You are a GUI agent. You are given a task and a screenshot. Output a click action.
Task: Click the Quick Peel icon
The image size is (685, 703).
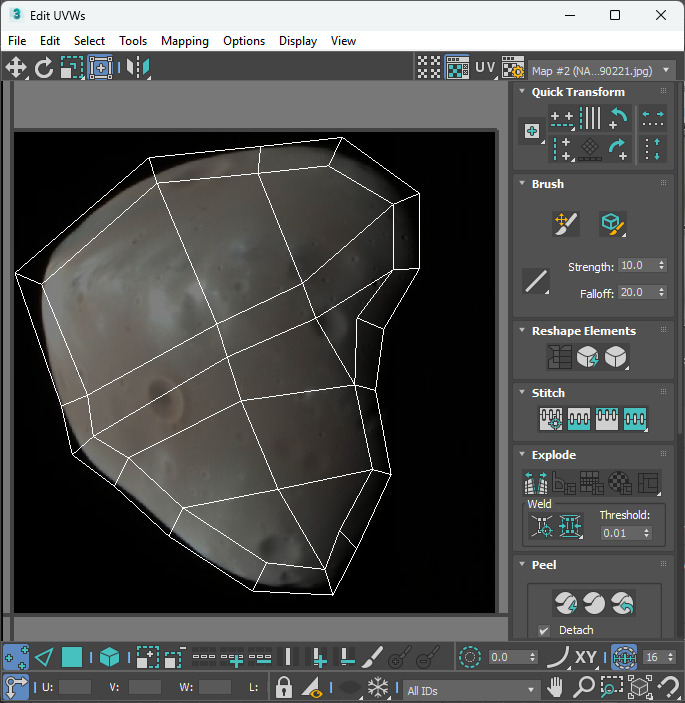(566, 603)
